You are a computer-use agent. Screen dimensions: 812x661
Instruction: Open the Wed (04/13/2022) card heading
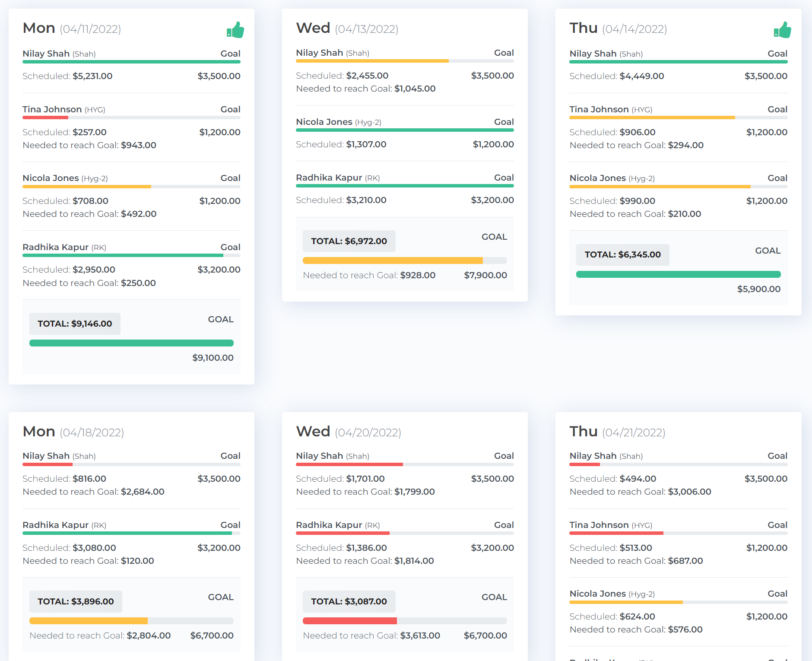(347, 28)
